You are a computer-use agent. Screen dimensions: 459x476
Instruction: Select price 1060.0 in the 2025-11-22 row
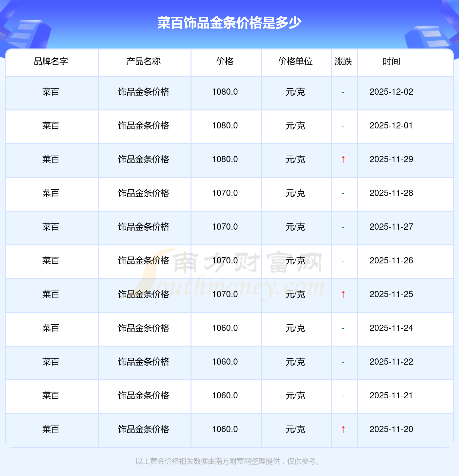click(x=225, y=362)
